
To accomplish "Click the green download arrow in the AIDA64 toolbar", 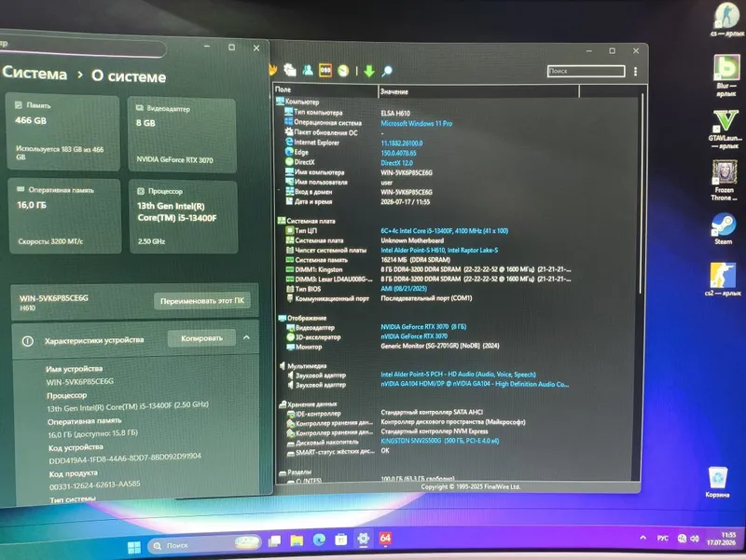I will [369, 72].
